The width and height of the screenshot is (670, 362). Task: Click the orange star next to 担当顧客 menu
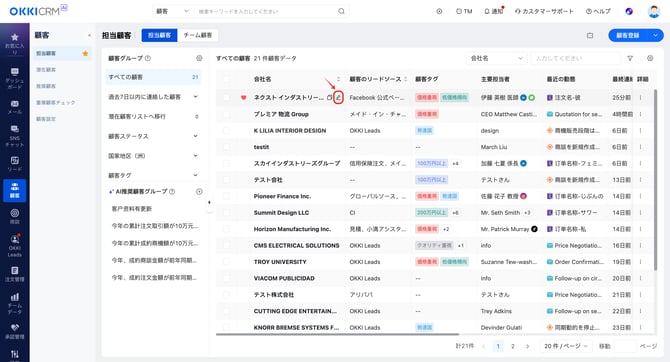point(85,53)
